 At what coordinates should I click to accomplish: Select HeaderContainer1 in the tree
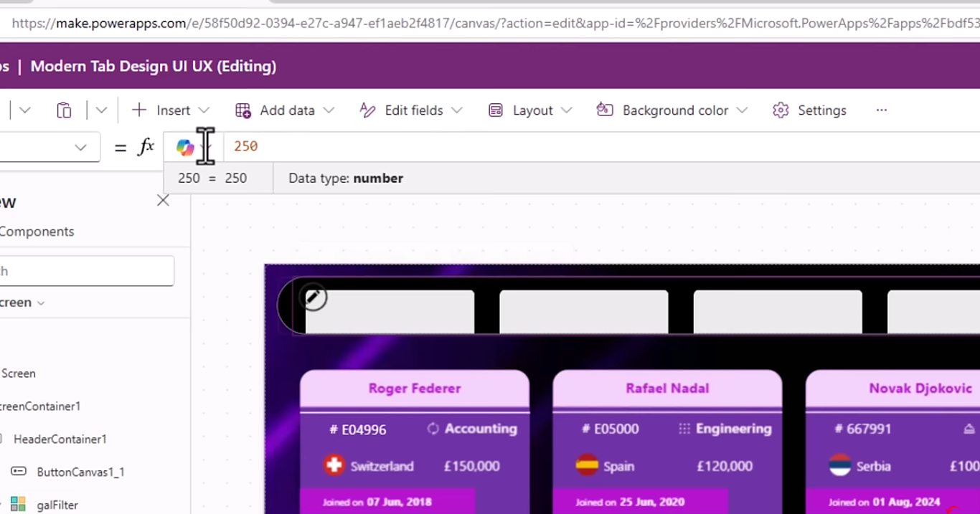[x=60, y=439]
